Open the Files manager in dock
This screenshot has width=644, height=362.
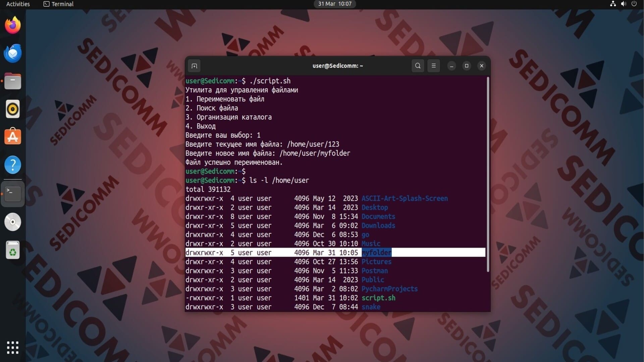click(13, 81)
